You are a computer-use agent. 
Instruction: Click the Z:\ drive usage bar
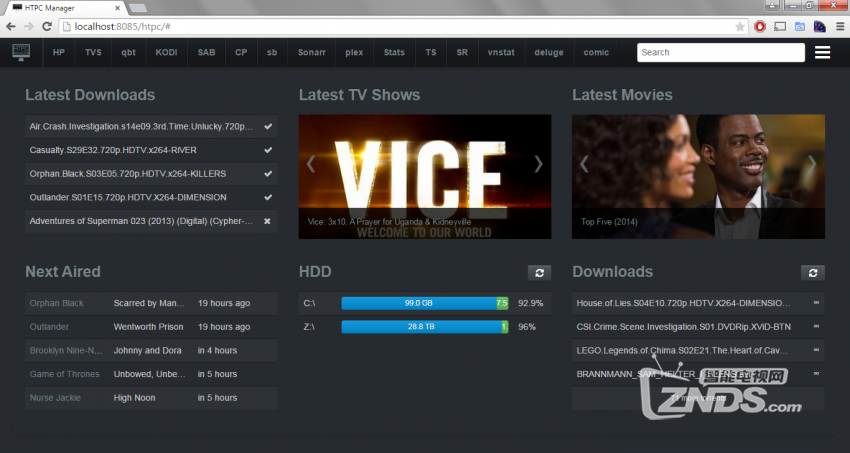coord(424,327)
